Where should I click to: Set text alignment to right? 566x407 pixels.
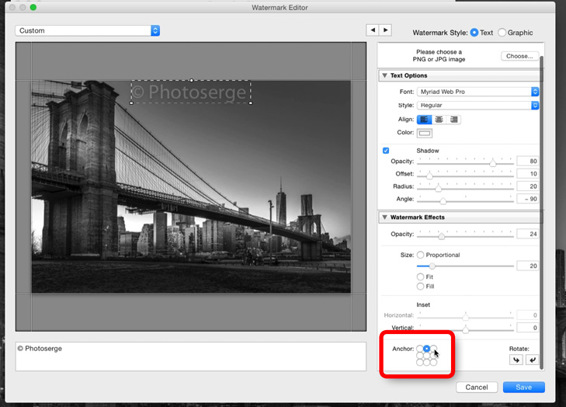click(x=454, y=119)
